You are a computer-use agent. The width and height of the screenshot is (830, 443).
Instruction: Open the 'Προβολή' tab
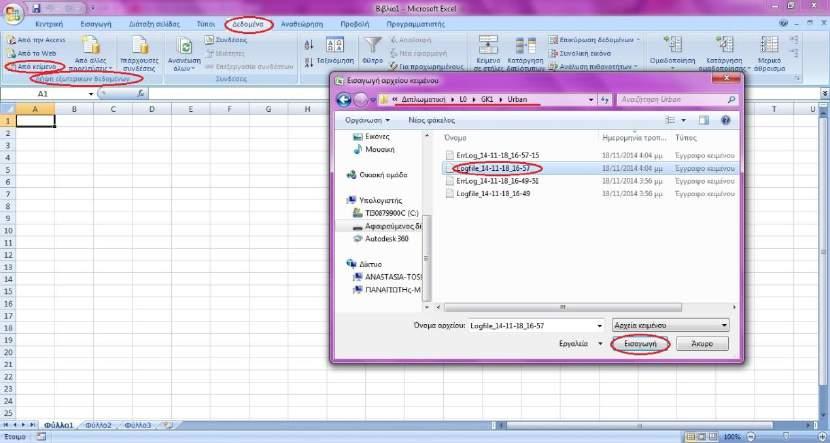(355, 24)
